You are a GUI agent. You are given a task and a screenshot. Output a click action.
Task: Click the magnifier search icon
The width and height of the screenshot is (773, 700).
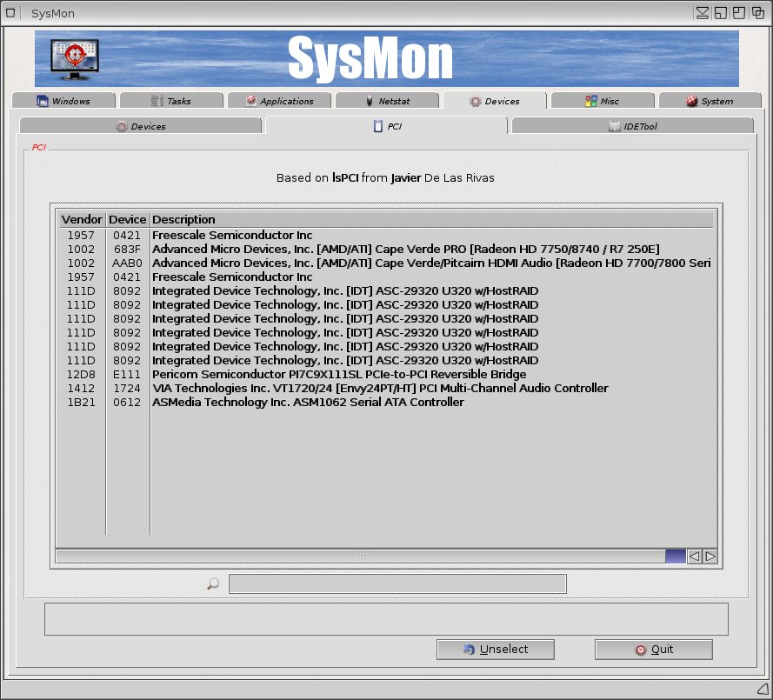click(213, 583)
